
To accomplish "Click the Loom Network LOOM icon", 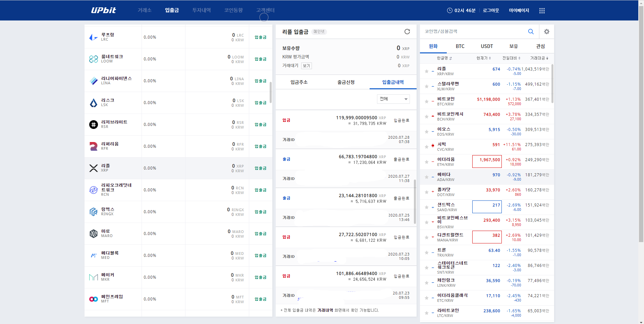I will coord(93,59).
